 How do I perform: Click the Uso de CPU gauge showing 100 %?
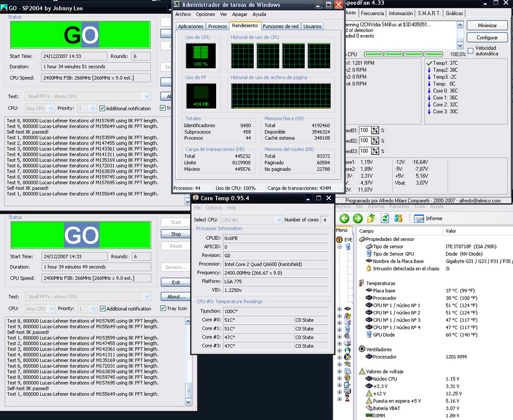201,56
